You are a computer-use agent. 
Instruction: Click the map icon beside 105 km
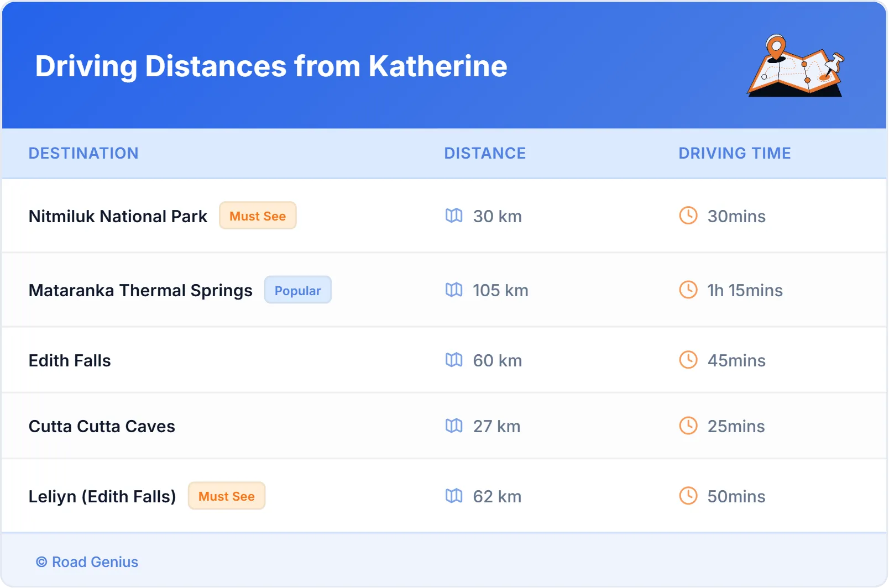(454, 290)
